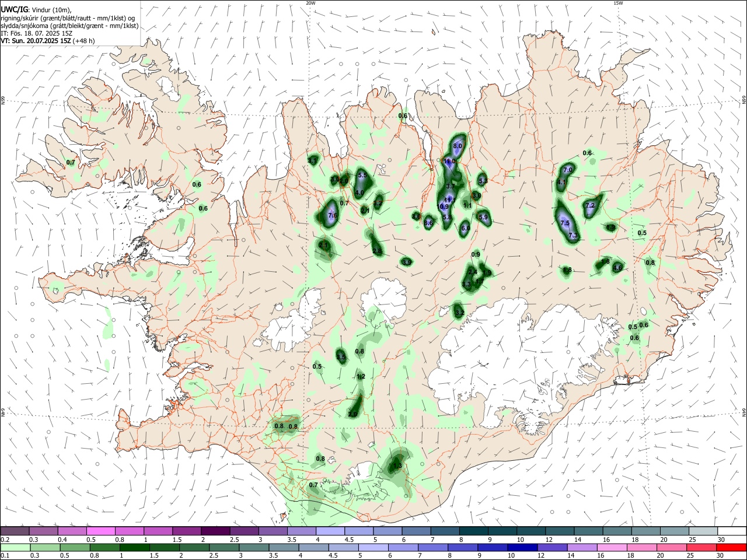
Task: Click the 15W longitude label
Action: pos(617,3)
